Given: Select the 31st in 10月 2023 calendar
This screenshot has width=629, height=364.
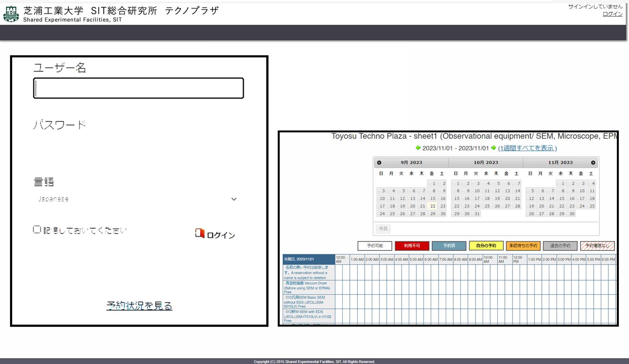Looking at the screenshot, I should [x=477, y=214].
